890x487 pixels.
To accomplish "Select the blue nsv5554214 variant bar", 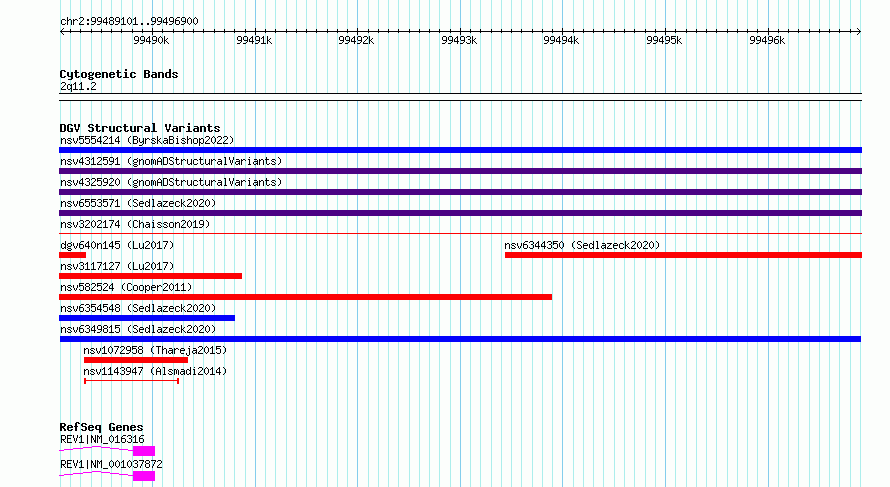I will (460, 150).
